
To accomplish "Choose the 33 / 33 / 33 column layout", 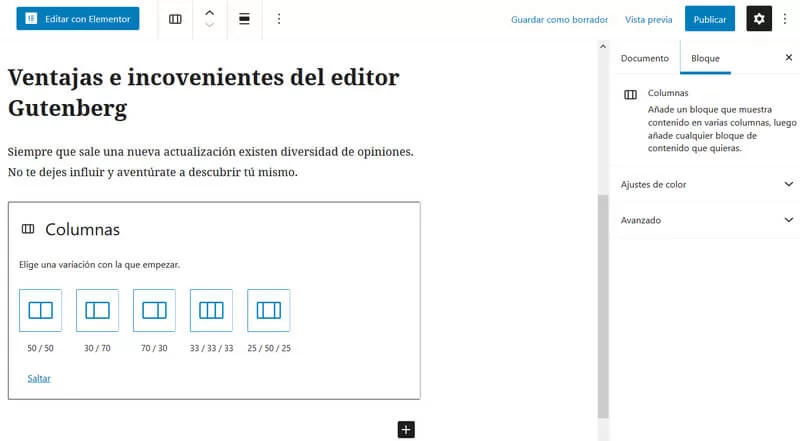I will [x=211, y=310].
